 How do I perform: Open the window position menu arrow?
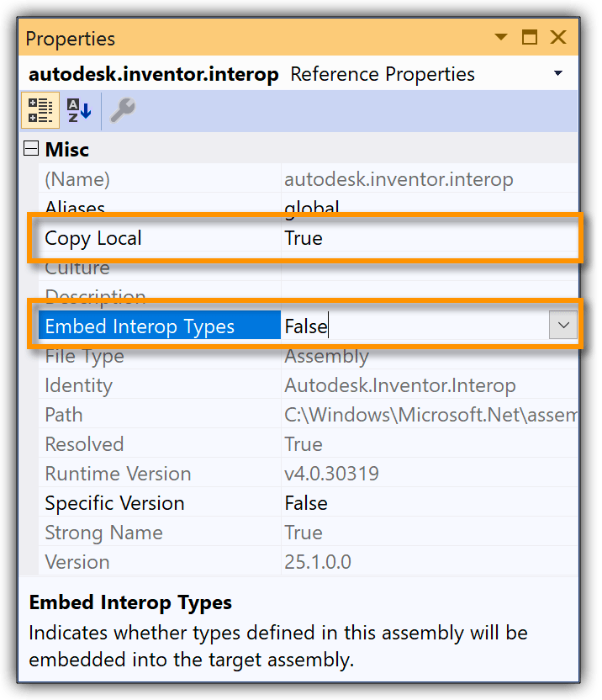[501, 37]
